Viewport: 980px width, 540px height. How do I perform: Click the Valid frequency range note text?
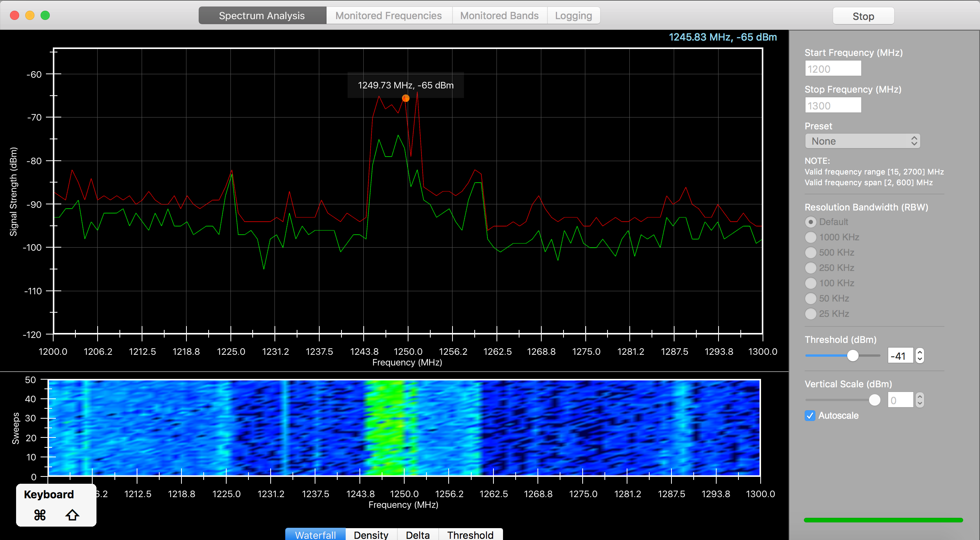[874, 172]
